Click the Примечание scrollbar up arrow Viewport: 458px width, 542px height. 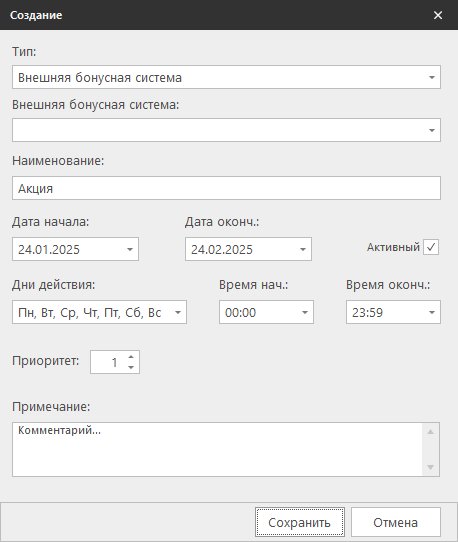pyautogui.click(x=431, y=432)
